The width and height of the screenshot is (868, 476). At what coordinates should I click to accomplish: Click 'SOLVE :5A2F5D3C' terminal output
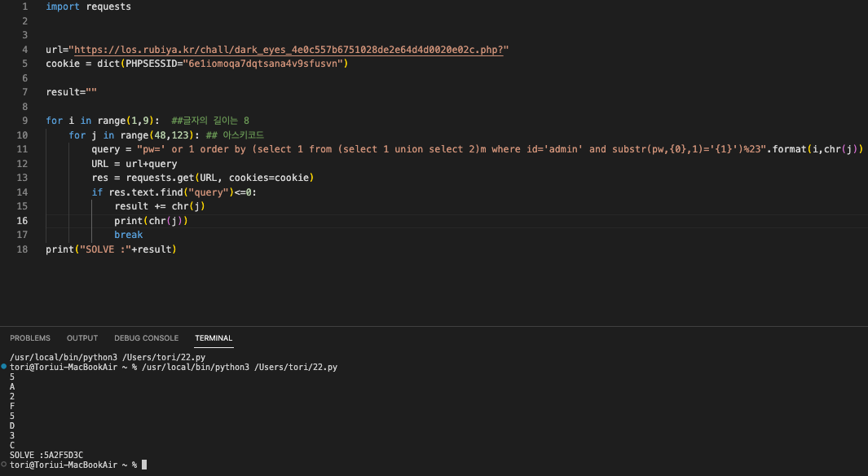pyautogui.click(x=46, y=455)
